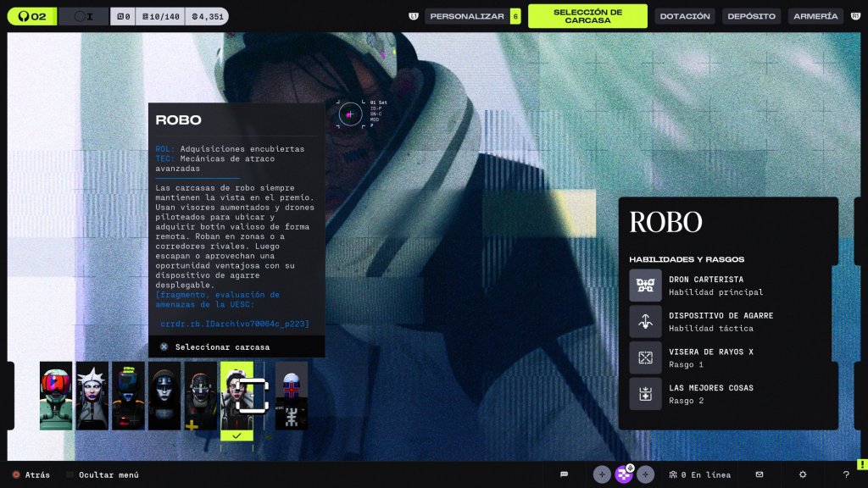
Task: Open the mail inbox icon
Action: [x=759, y=474]
